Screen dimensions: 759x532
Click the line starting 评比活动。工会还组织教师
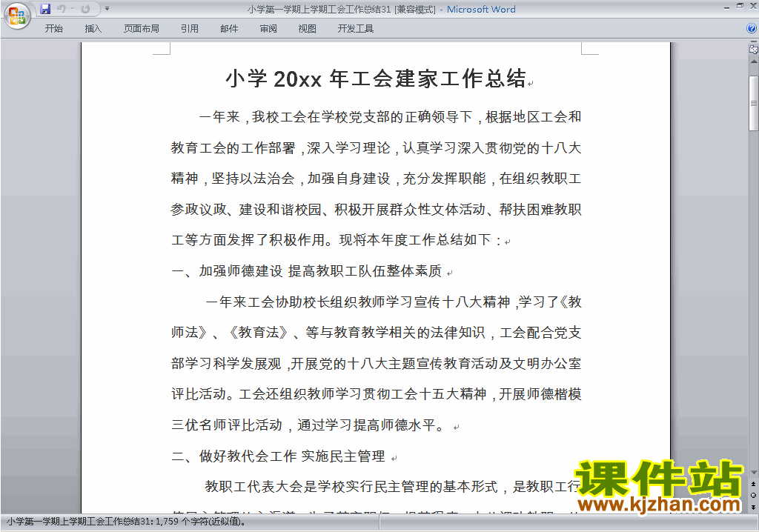(x=376, y=394)
